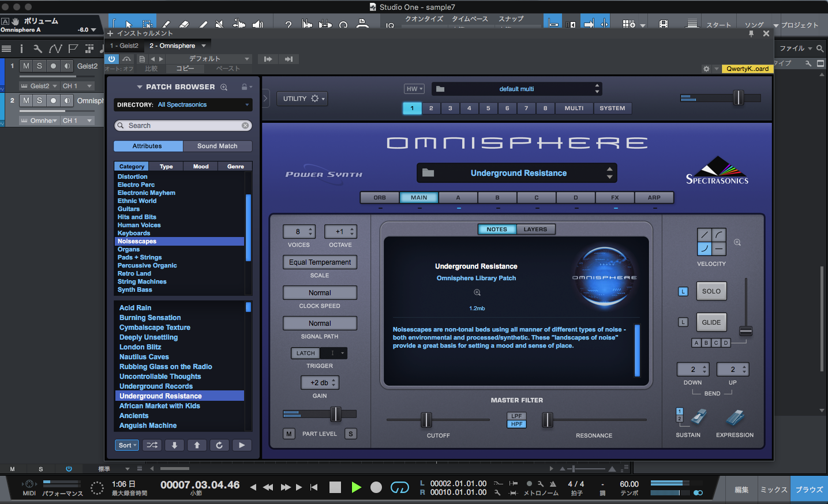Viewport: 828px width, 504px height.
Task: Select the Range tool in toolbar
Action: 147,24
